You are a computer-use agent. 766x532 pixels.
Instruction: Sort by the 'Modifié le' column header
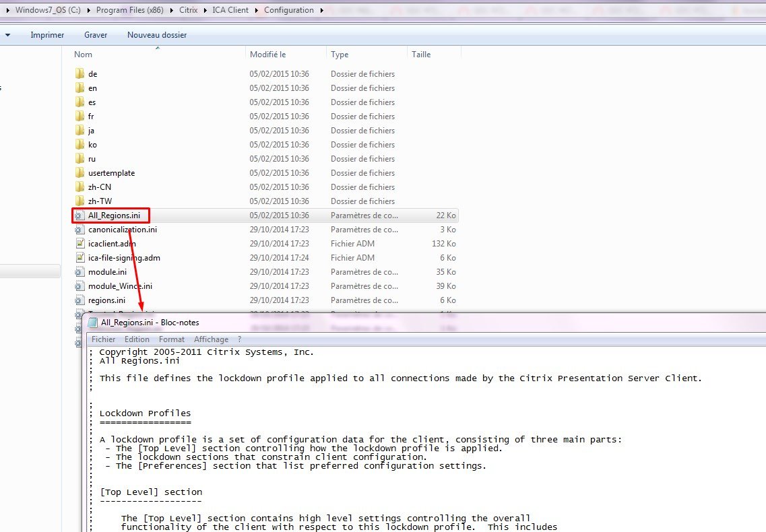point(268,55)
